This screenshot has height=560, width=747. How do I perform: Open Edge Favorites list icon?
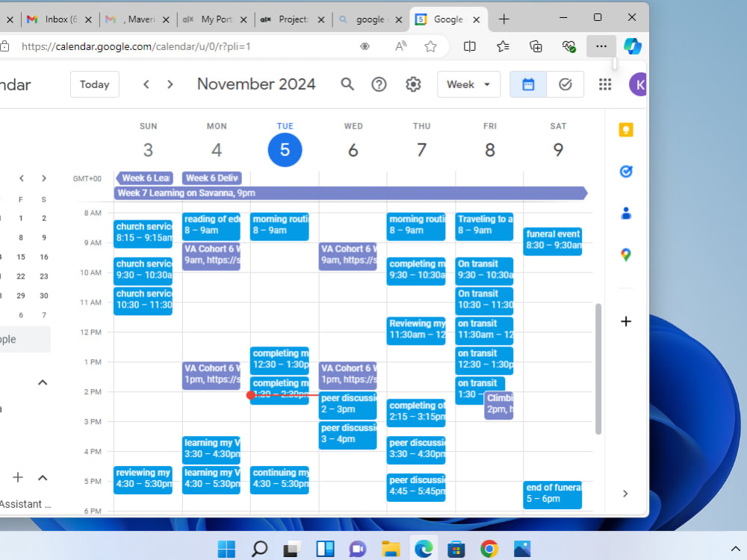coord(503,46)
